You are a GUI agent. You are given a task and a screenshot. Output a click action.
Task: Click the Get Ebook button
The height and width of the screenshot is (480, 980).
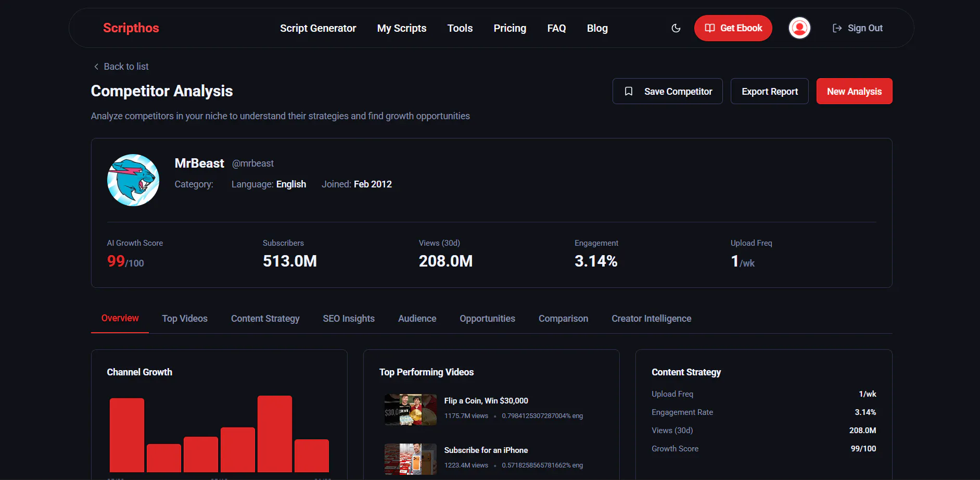coord(733,28)
